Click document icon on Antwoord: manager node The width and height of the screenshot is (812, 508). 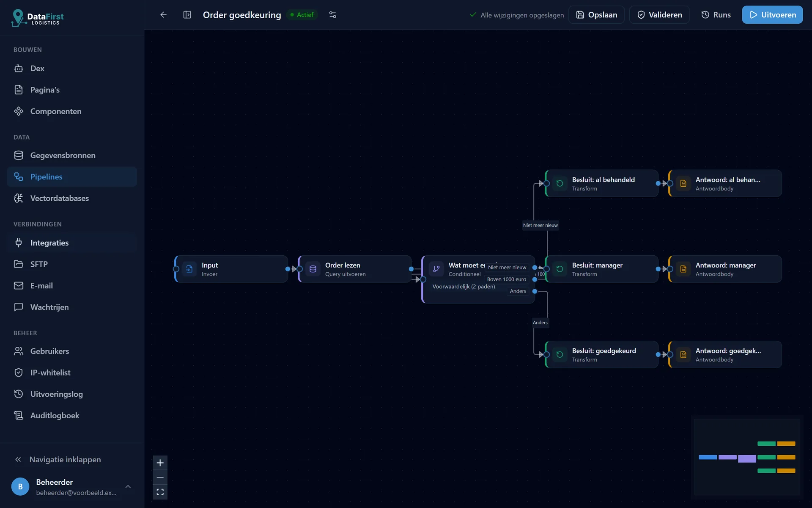coord(683,269)
